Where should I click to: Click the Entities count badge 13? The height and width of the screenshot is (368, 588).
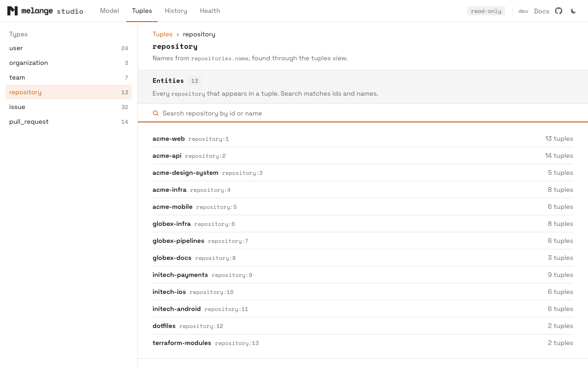coord(195,81)
